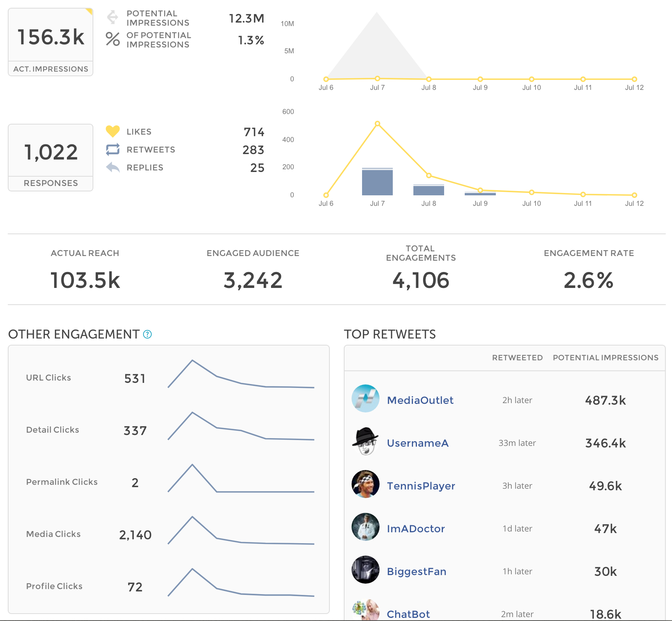Click the Replies arrow icon
Image resolution: width=672 pixels, height=621 pixels.
click(x=113, y=167)
